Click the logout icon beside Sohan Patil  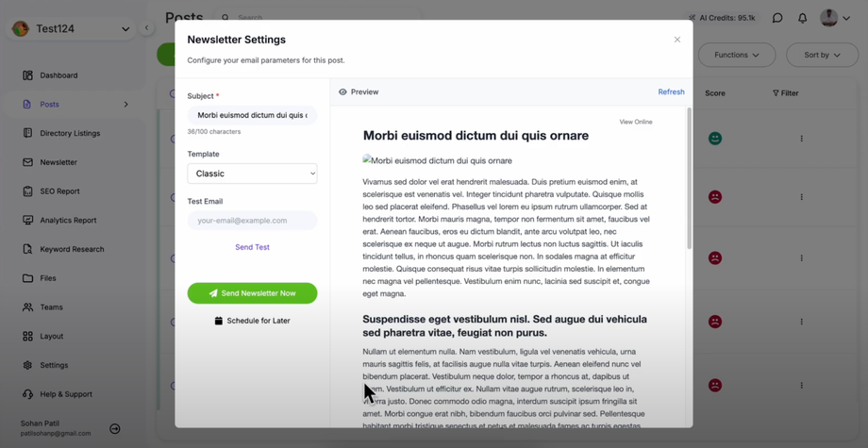click(115, 429)
